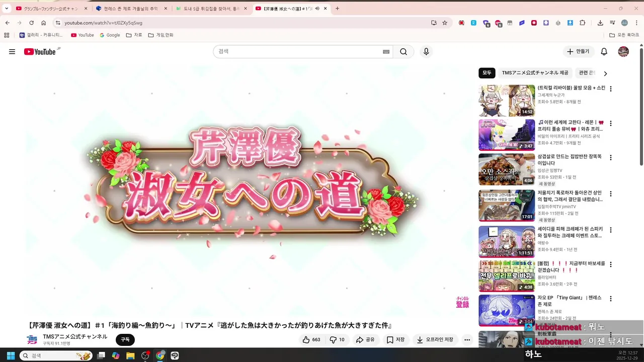Click the Windows taskbar search box
Image resolution: width=644 pixels, height=362 pixels.
click(x=56, y=355)
